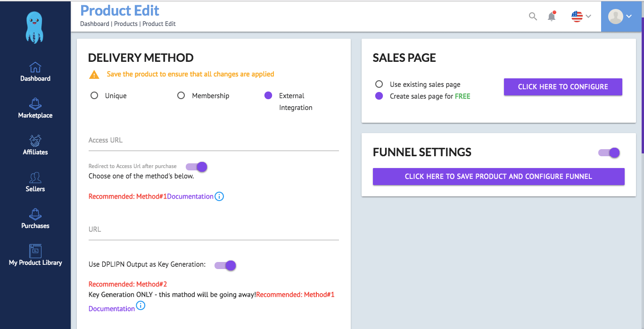Choose Create sales page for FREE
The height and width of the screenshot is (329, 644).
[x=379, y=96]
